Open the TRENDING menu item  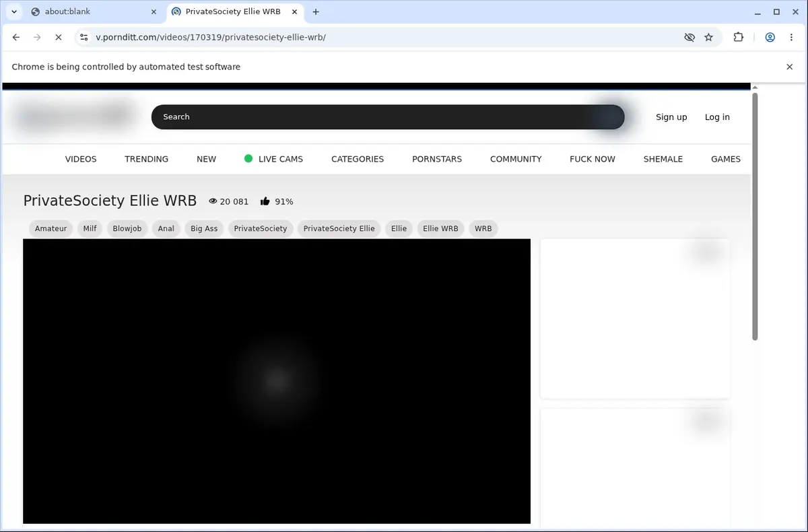pos(146,159)
